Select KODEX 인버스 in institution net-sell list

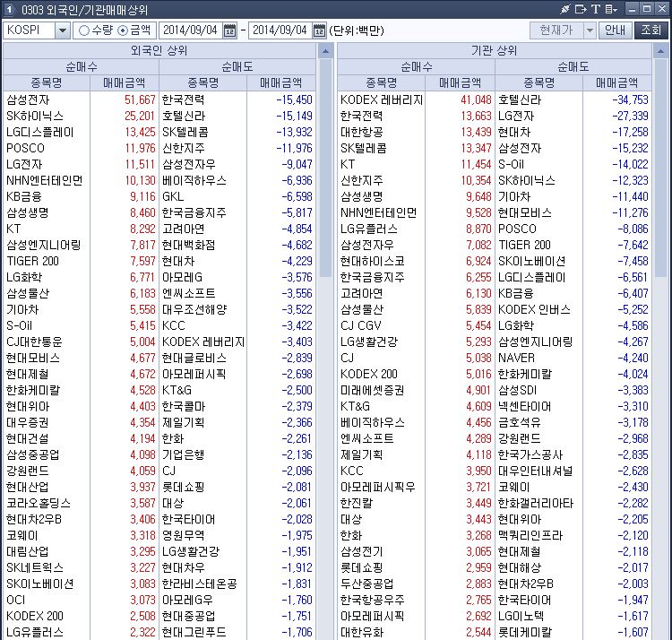pos(534,309)
